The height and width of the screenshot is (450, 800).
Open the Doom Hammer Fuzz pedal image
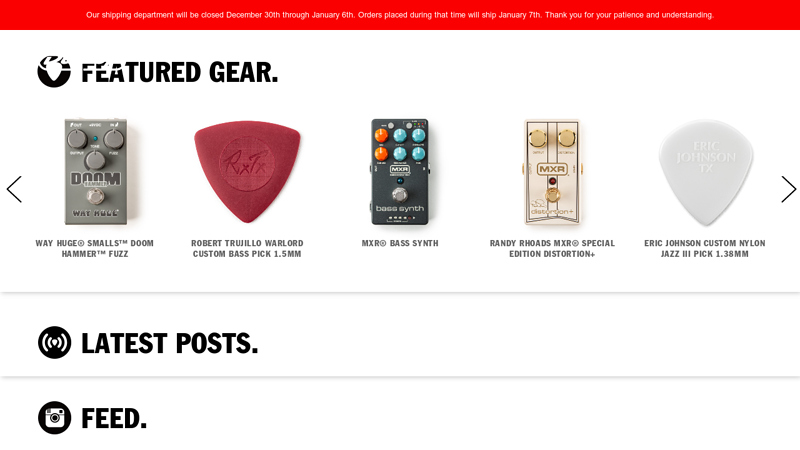[x=96, y=172]
